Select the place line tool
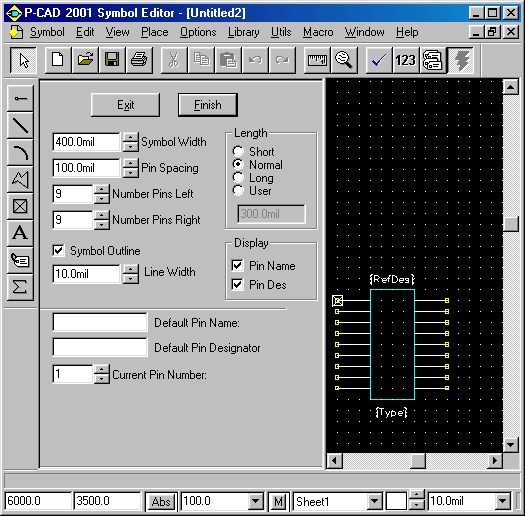Image resolution: width=525 pixels, height=516 pixels. pos(20,125)
